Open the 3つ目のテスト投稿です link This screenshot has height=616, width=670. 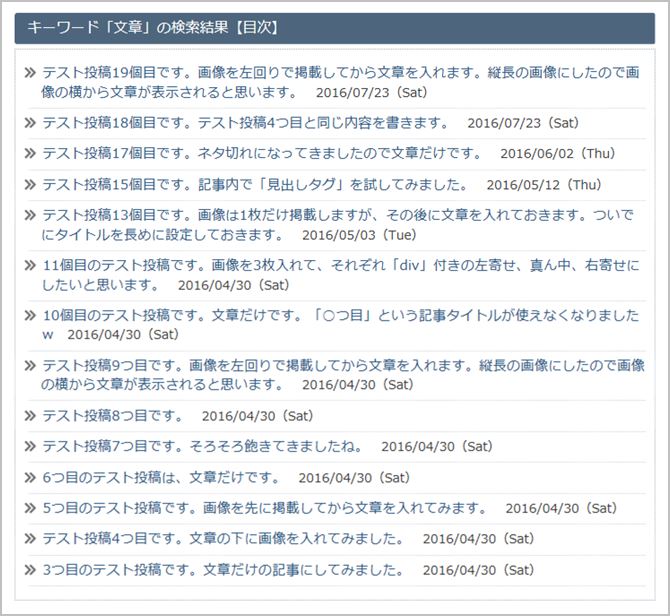click(223, 570)
